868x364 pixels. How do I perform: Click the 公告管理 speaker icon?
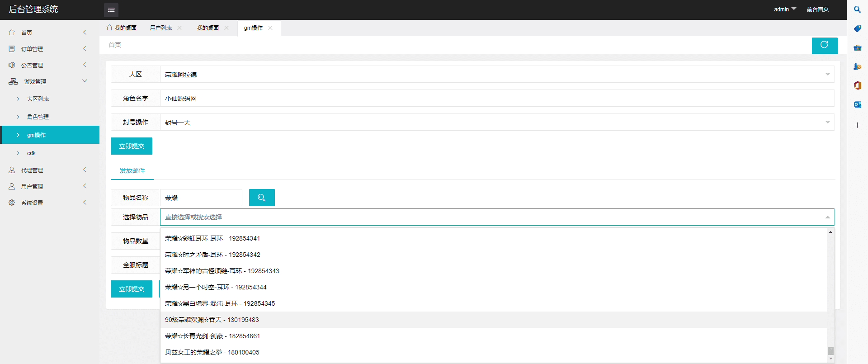pos(12,65)
